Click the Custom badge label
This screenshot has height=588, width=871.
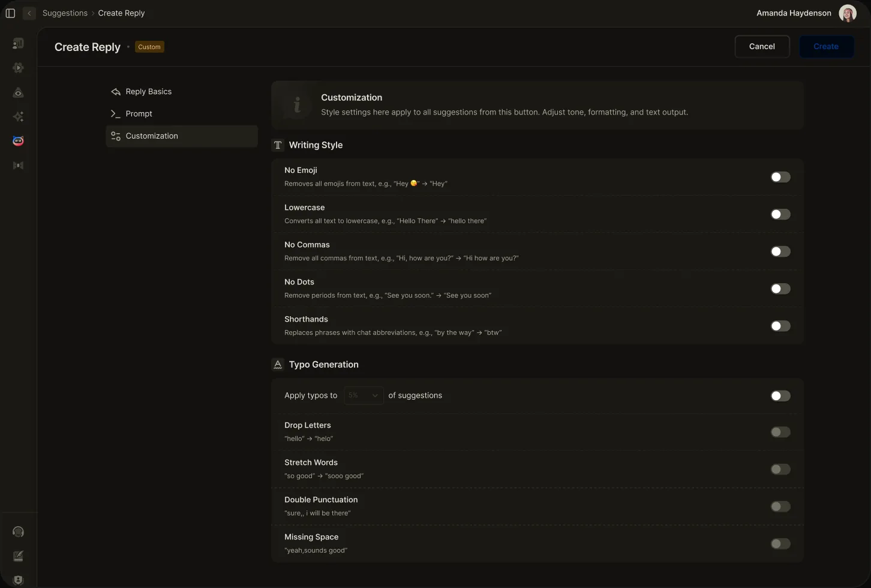click(x=149, y=47)
